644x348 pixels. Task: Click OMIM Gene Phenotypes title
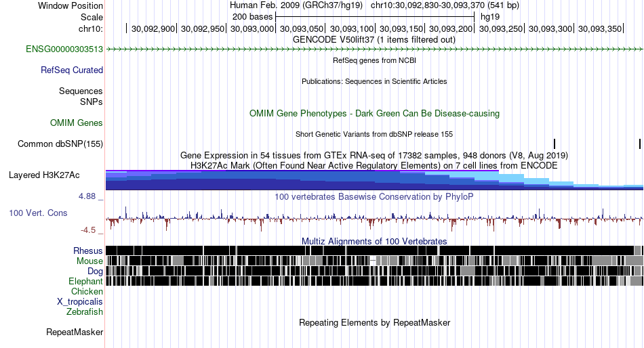pyautogui.click(x=374, y=114)
